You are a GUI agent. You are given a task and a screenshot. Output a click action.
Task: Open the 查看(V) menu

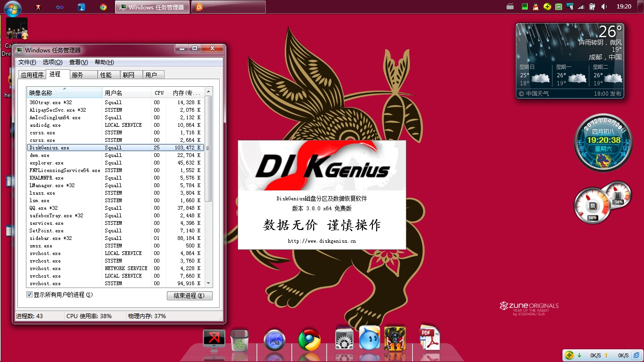point(78,62)
